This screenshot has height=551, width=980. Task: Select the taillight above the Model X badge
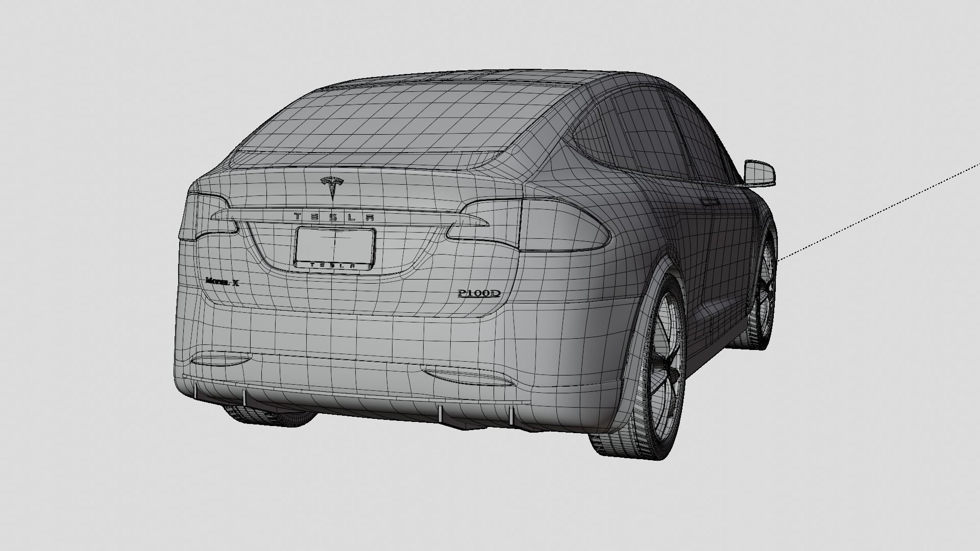208,217
